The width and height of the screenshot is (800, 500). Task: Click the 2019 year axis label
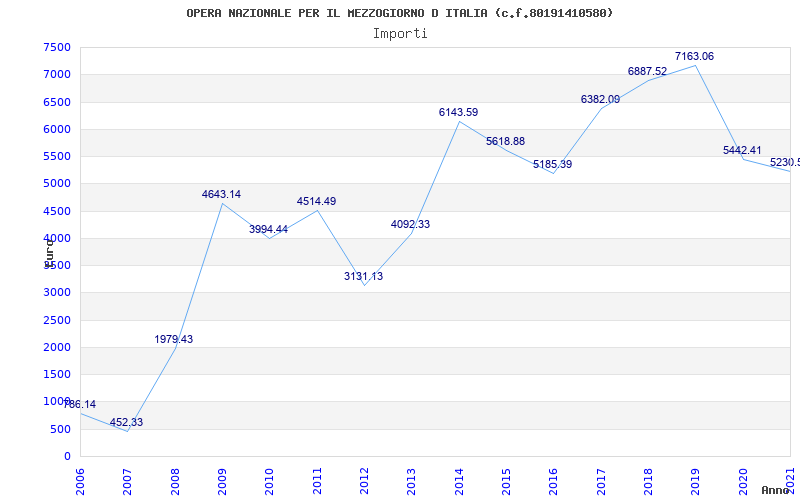[695, 481]
